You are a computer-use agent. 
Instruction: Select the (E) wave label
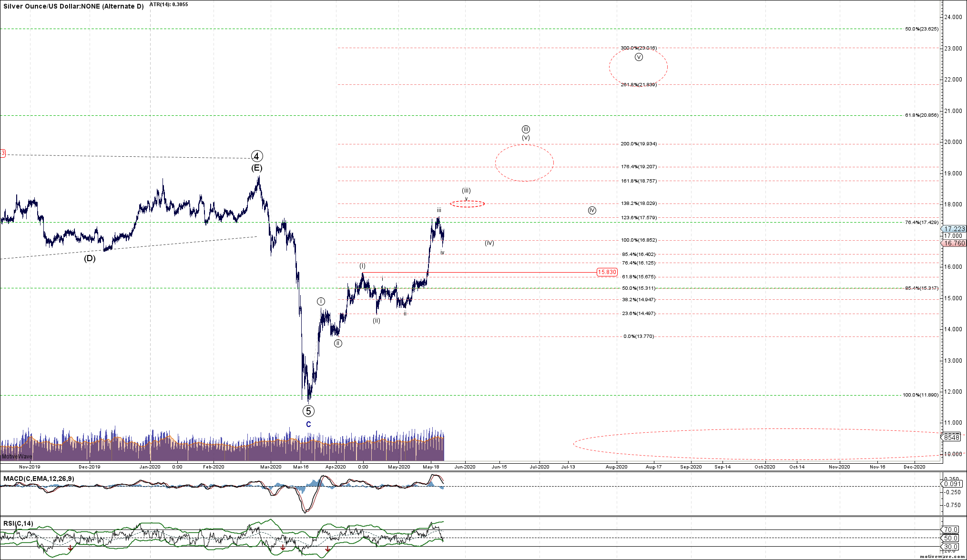pyautogui.click(x=257, y=168)
